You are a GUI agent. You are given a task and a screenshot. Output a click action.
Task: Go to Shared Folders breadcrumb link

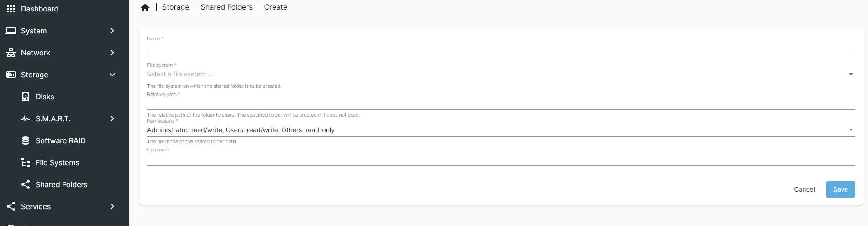(226, 7)
